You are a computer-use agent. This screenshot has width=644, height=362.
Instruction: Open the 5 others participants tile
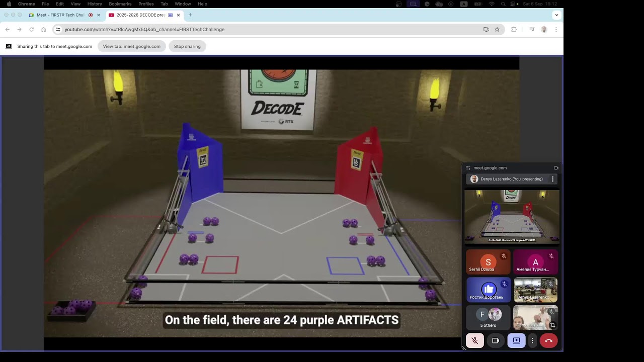488,318
